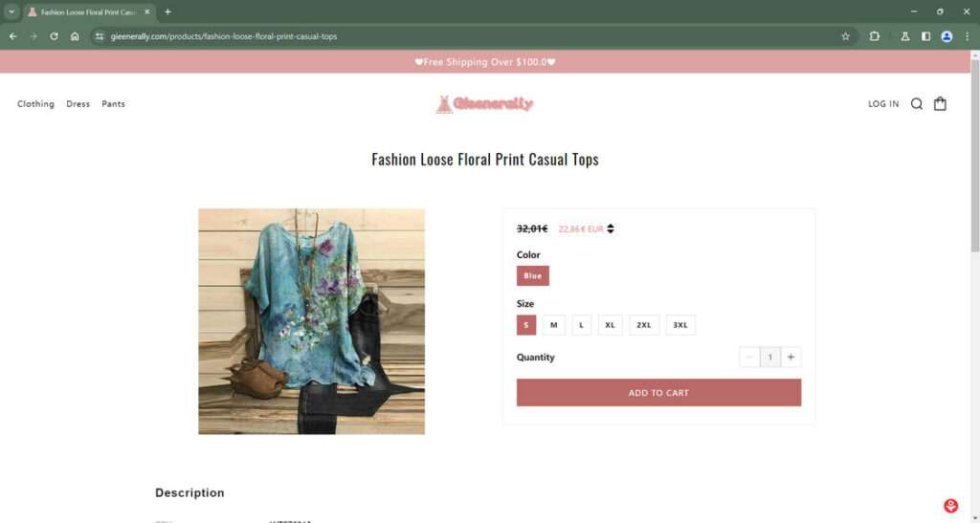Choose size 3XL
The width and height of the screenshot is (980, 523).
coord(680,325)
